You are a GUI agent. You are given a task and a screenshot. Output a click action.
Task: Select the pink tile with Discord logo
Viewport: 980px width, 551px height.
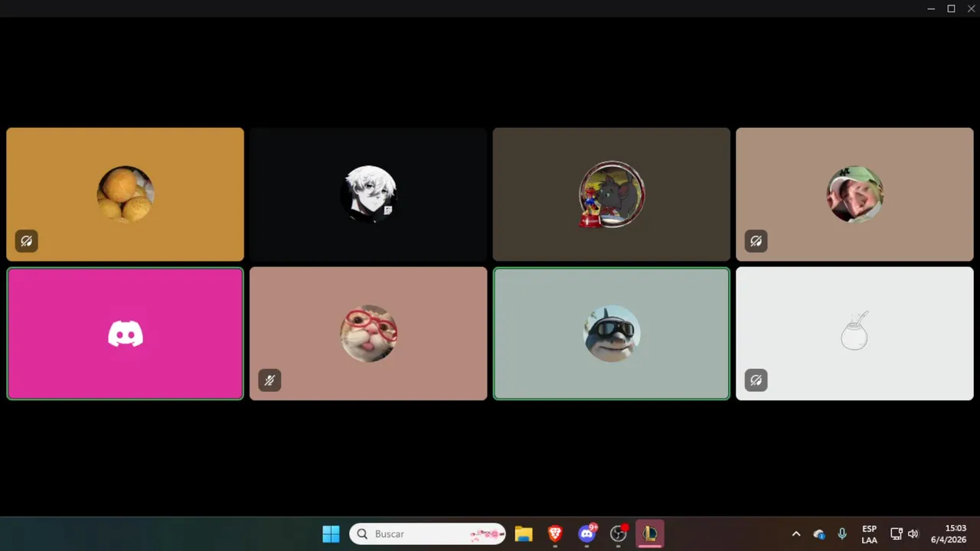click(125, 334)
